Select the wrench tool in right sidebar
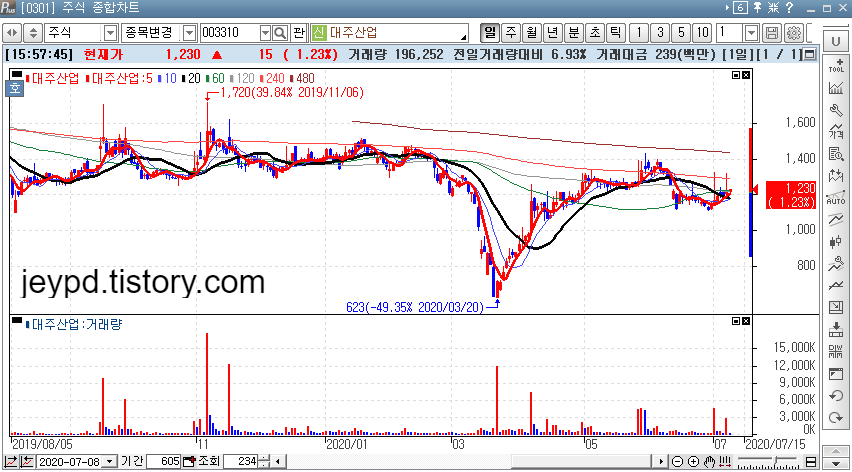 pyautogui.click(x=836, y=110)
